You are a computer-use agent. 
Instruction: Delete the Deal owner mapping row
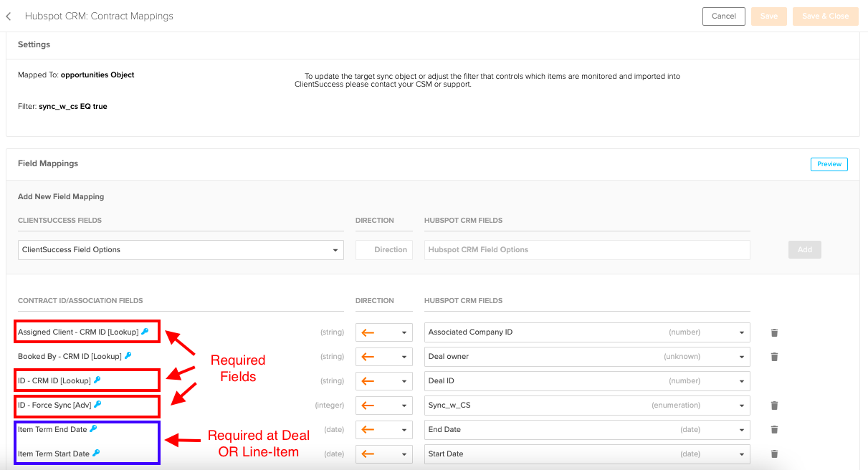pos(774,357)
